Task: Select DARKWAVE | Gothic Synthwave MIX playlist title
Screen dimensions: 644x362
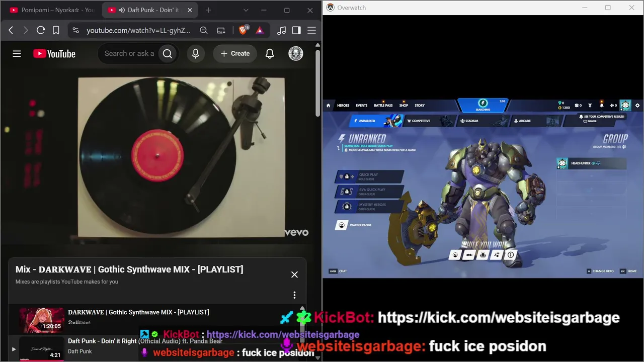Action: 138,312
